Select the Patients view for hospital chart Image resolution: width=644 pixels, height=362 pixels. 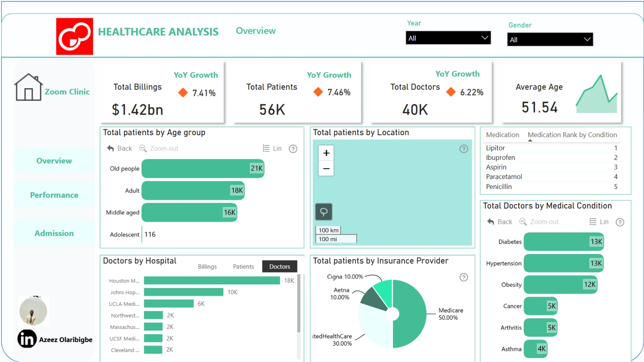click(x=243, y=266)
